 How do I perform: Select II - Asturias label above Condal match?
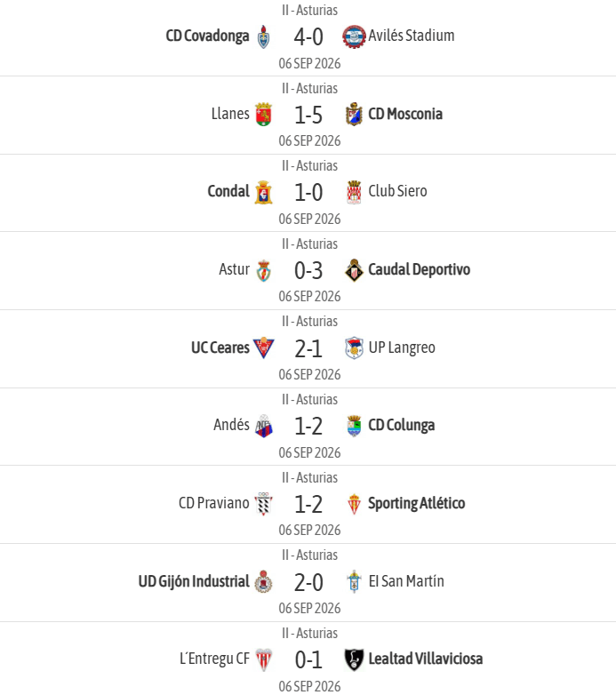(x=309, y=166)
